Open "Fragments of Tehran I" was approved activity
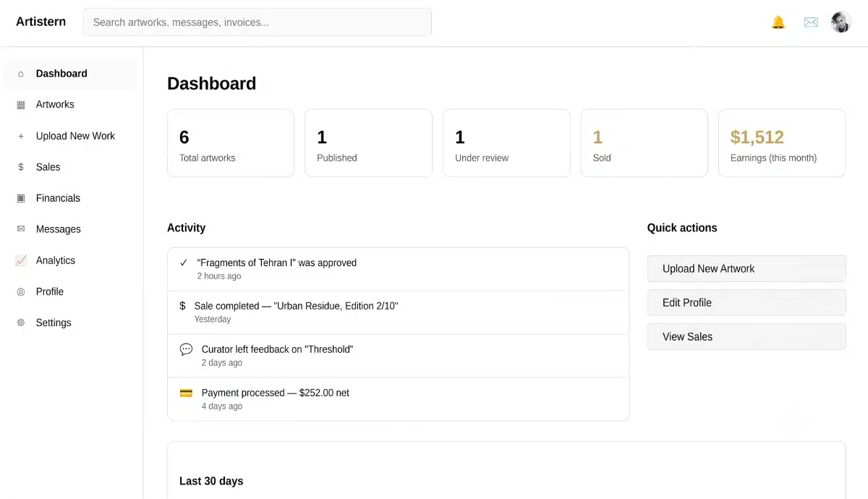The image size is (868, 499). click(399, 269)
